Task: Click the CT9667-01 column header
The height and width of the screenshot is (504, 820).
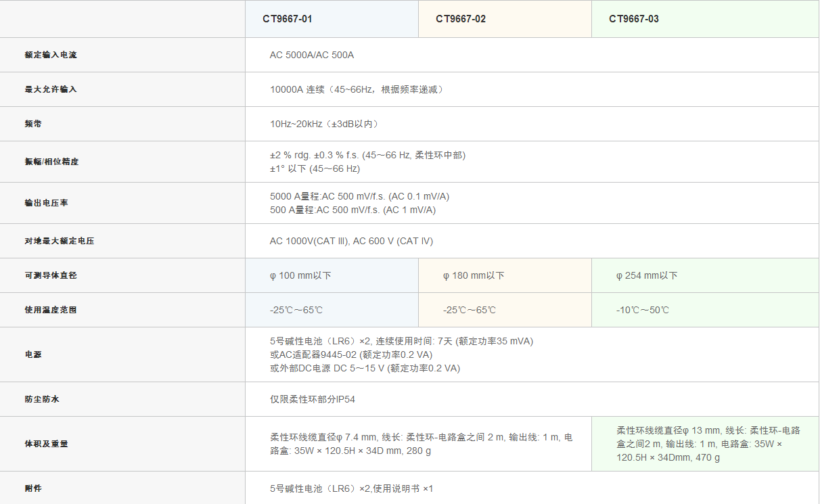Action: click(288, 19)
